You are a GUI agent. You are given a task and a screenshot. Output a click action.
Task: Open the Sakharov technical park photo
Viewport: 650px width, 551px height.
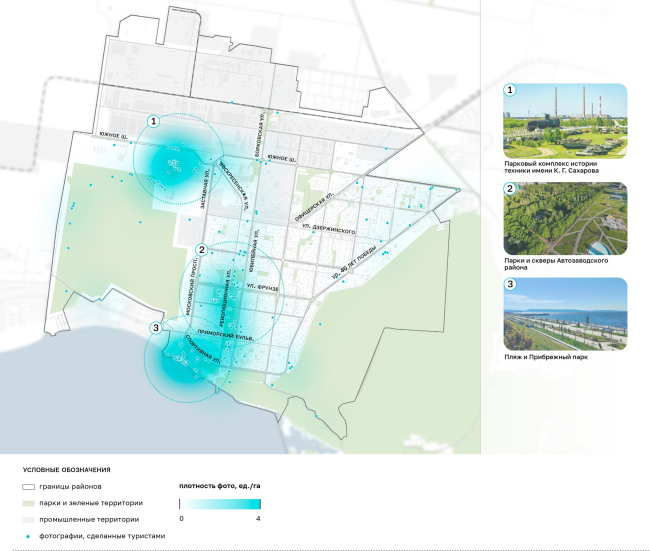pyautogui.click(x=566, y=120)
